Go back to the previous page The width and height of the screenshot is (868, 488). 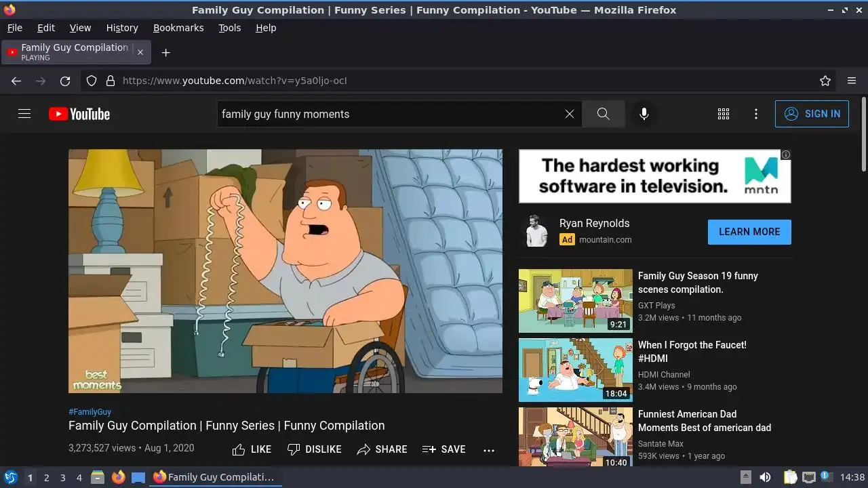click(16, 81)
